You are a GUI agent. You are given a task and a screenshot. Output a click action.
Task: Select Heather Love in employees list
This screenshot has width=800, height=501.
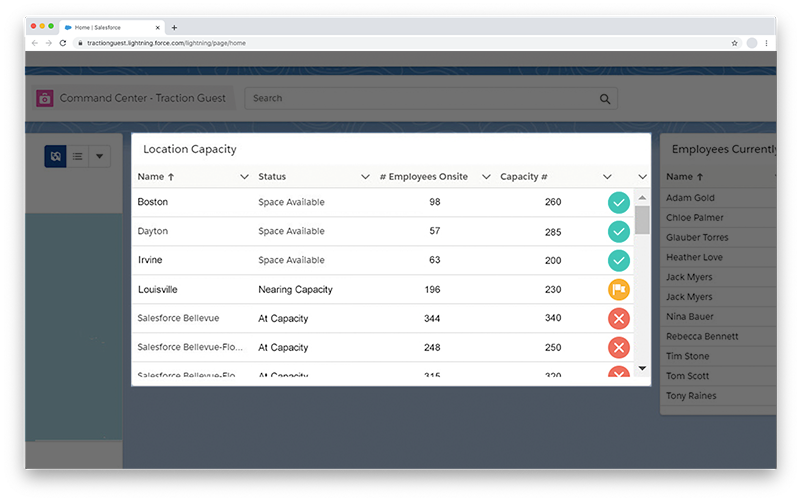(694, 257)
